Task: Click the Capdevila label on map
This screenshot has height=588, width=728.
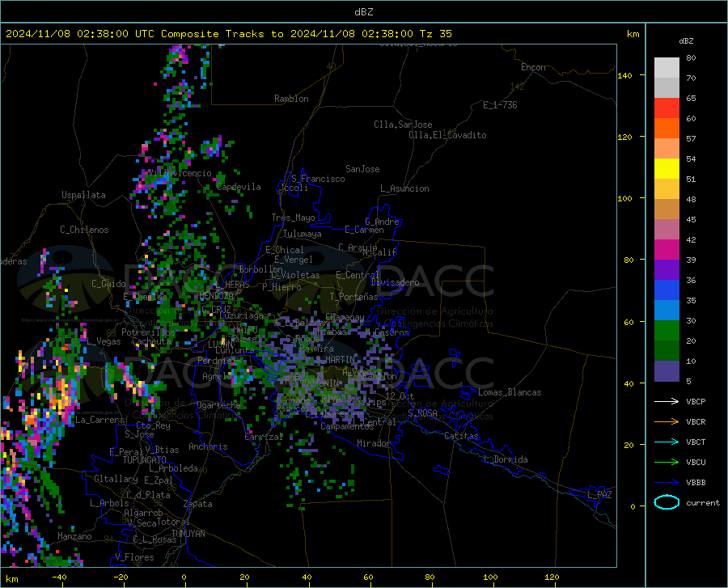Action: point(239,187)
